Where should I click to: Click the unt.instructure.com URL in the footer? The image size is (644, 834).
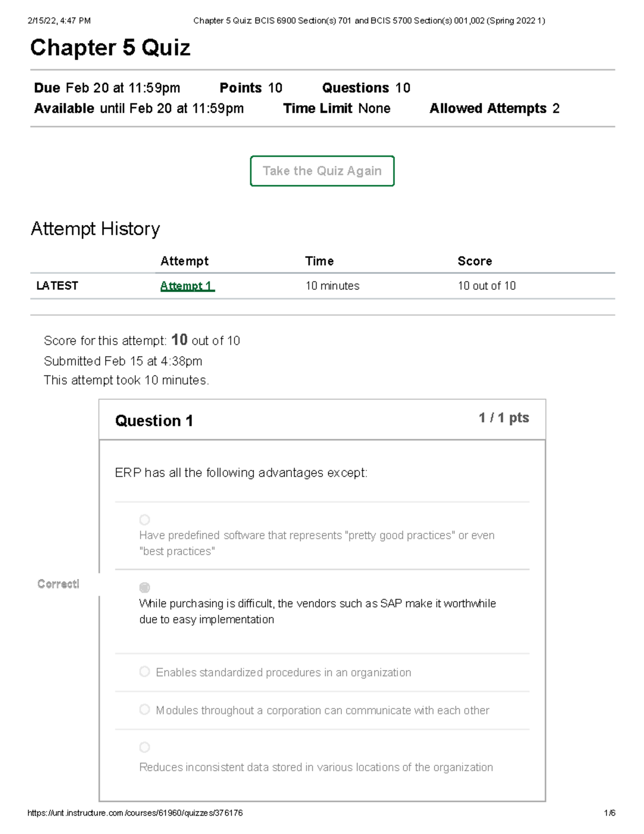135,813
